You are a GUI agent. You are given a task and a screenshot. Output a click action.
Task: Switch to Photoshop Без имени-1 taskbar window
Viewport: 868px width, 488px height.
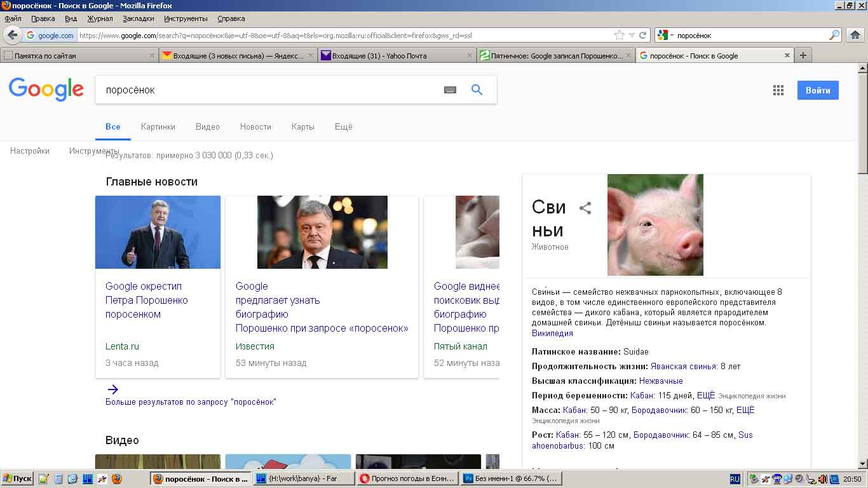pyautogui.click(x=511, y=479)
